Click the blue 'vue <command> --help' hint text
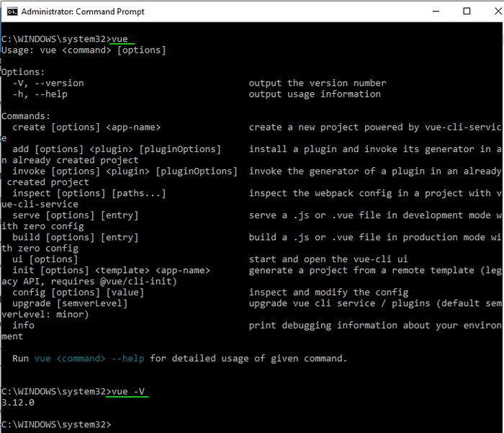This screenshot has width=504, height=433. 89,358
